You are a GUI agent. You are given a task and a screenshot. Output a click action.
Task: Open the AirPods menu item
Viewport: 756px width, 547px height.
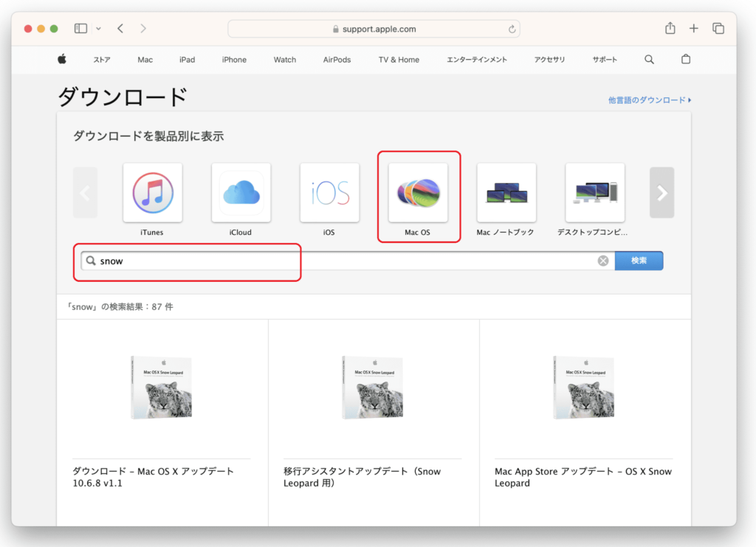337,60
